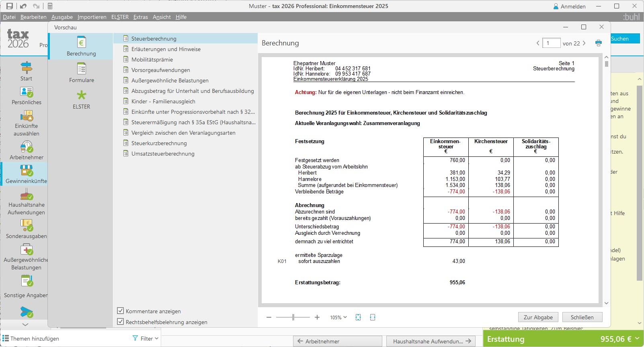644x347 pixels.
Task: Expand more sidebar items with bottom chevron
Action: pos(25,324)
